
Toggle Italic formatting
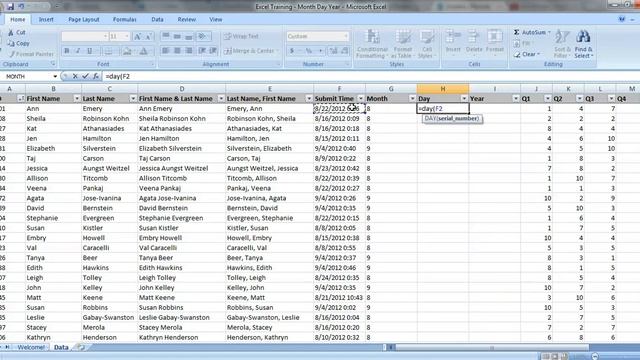point(78,51)
